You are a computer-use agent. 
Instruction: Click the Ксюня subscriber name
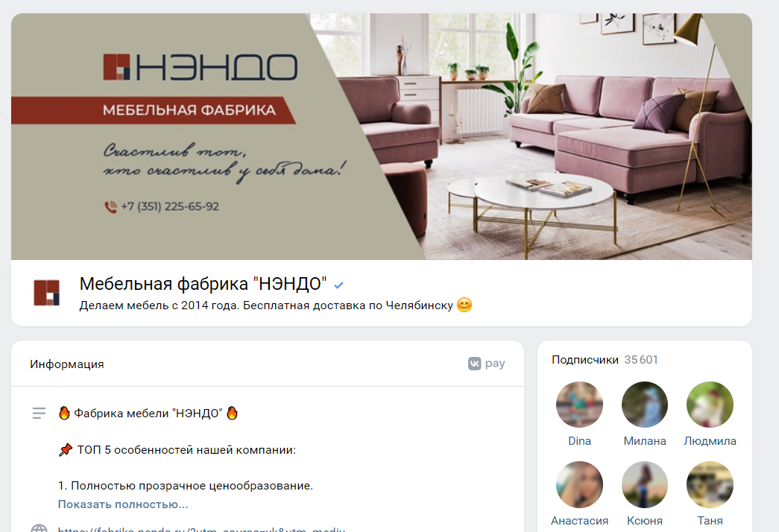(644, 521)
